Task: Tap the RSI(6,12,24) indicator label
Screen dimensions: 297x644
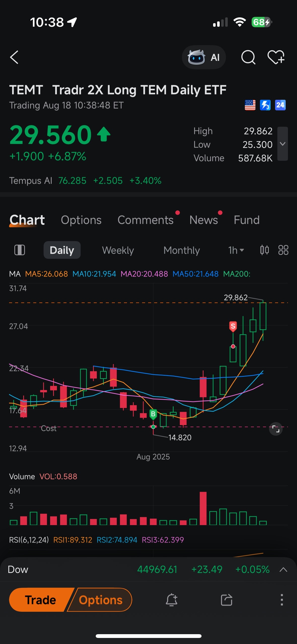Action: pyautogui.click(x=29, y=540)
